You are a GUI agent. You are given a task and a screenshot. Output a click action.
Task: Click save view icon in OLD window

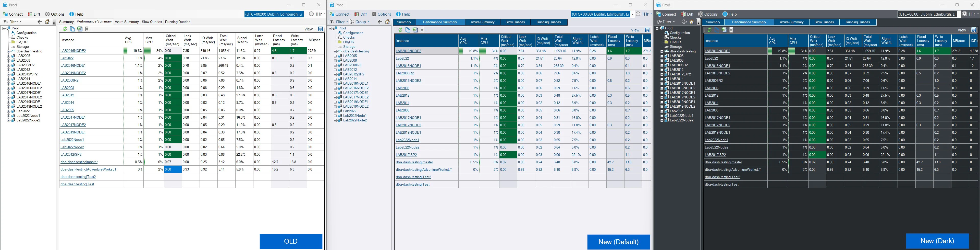point(320,29)
